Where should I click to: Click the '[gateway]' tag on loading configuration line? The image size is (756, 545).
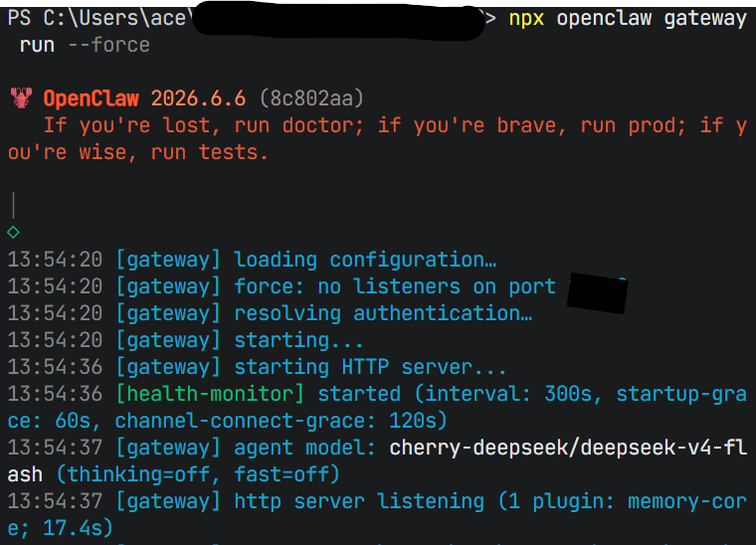168,261
